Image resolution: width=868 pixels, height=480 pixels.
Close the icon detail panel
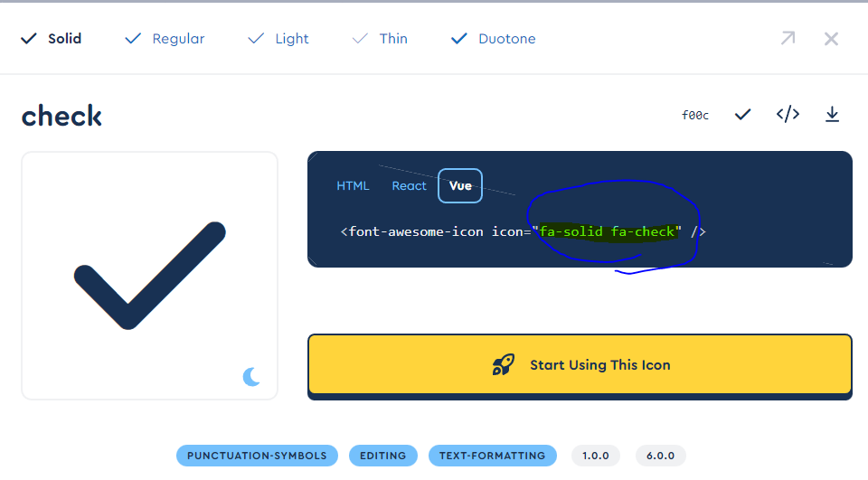[x=831, y=39]
